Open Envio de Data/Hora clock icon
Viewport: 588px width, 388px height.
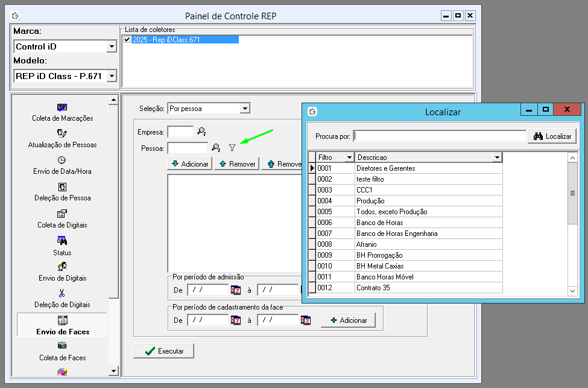point(62,160)
